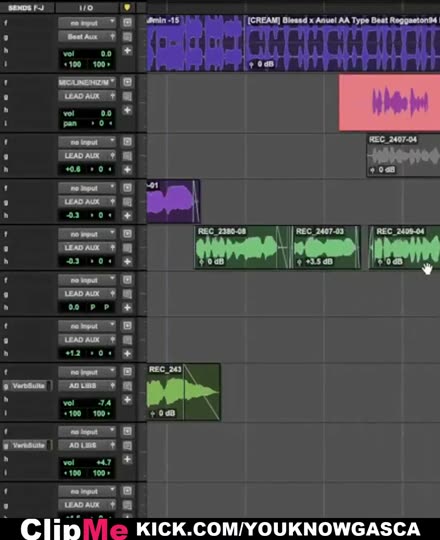Click the vol -7.4 volume field
Image resolution: width=440 pixels, height=540 pixels.
tap(87, 403)
